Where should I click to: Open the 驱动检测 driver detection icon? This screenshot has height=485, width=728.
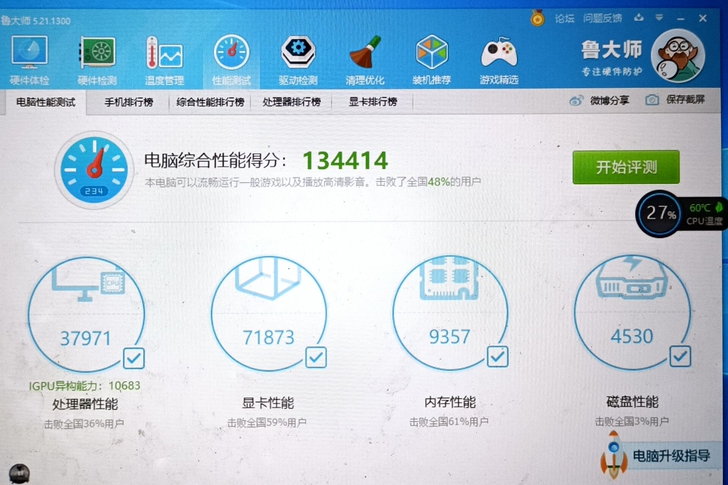298,61
